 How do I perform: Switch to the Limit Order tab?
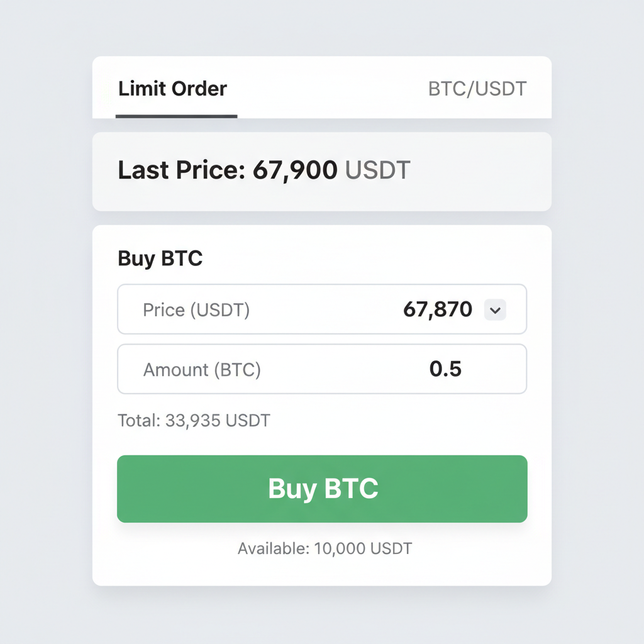[172, 89]
